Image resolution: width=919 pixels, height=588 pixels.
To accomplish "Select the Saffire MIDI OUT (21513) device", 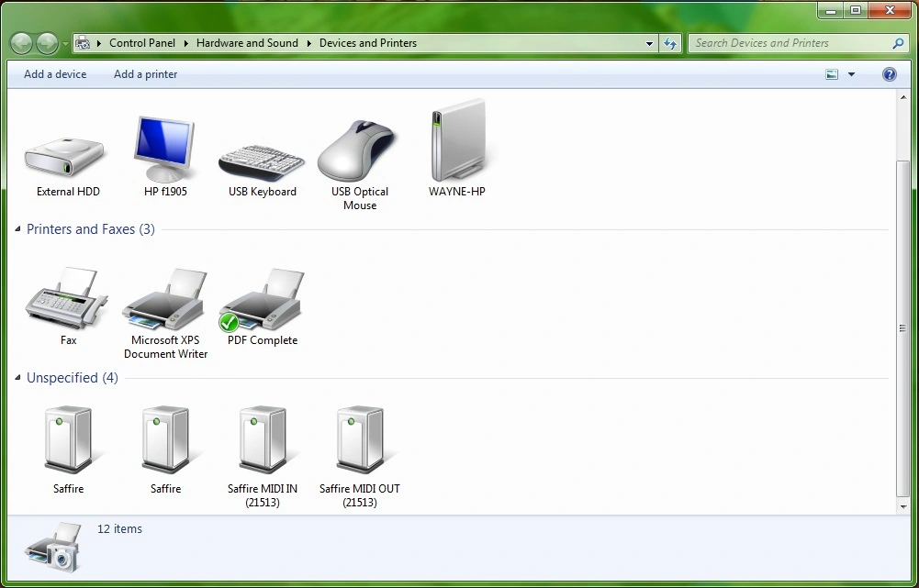I will tap(360, 439).
